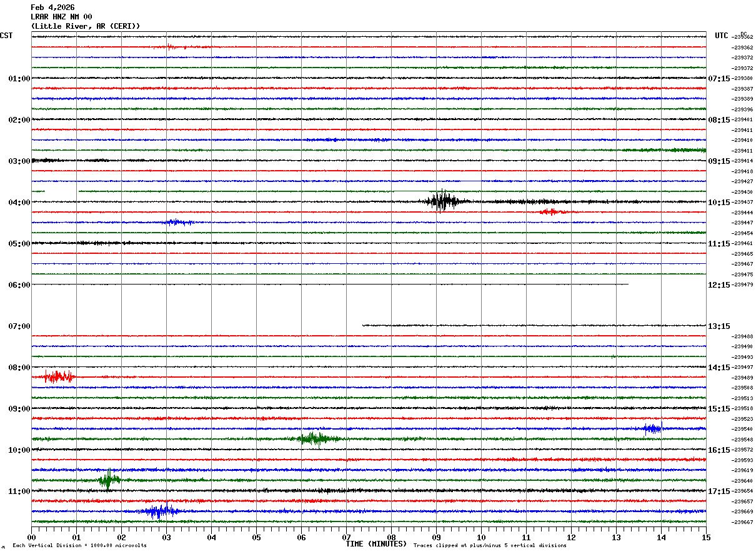Viewport: 756px width, 554px height.
Task: Click the TIME (MINUTES) axis title
Action: pyautogui.click(x=376, y=544)
